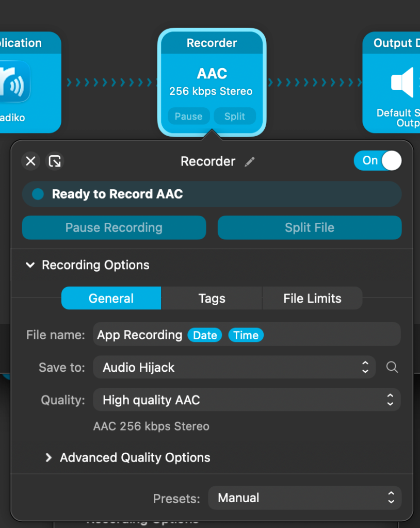Open the Presets dropdown

pyautogui.click(x=304, y=498)
